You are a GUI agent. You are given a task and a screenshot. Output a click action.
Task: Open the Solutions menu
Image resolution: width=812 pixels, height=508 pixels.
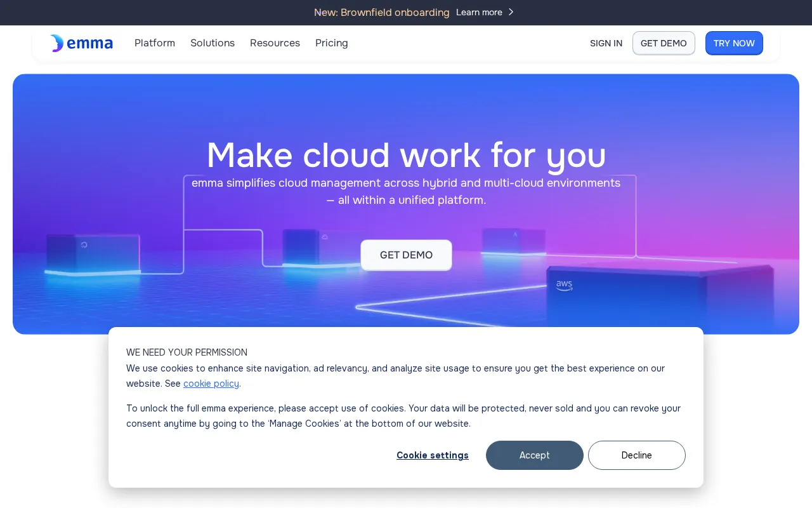tap(213, 43)
